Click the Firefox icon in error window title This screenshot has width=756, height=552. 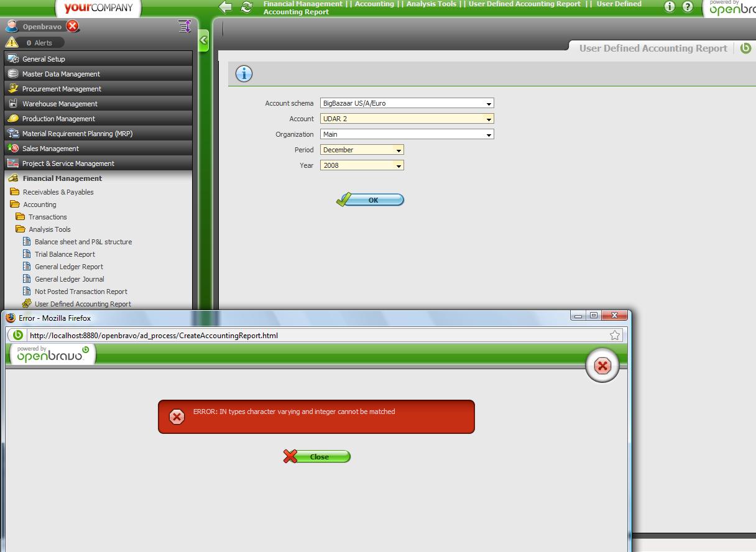(11, 318)
